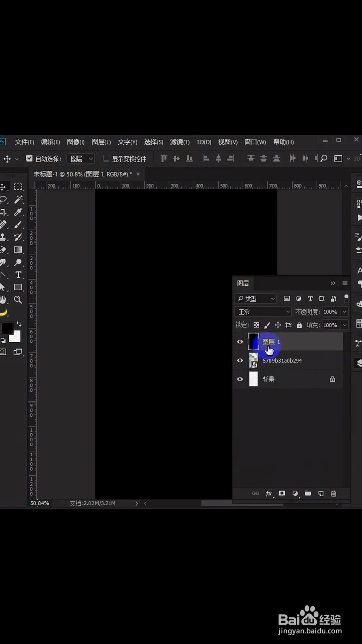Add a layer style with fx icon
362x644 pixels.
click(x=269, y=494)
